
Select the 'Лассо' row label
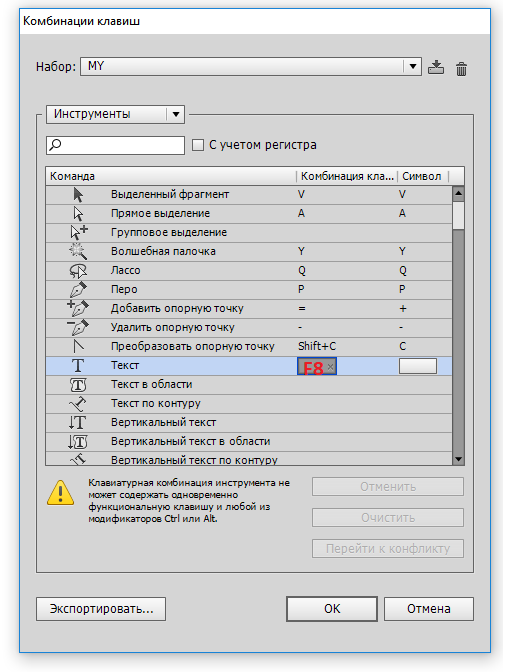click(126, 270)
